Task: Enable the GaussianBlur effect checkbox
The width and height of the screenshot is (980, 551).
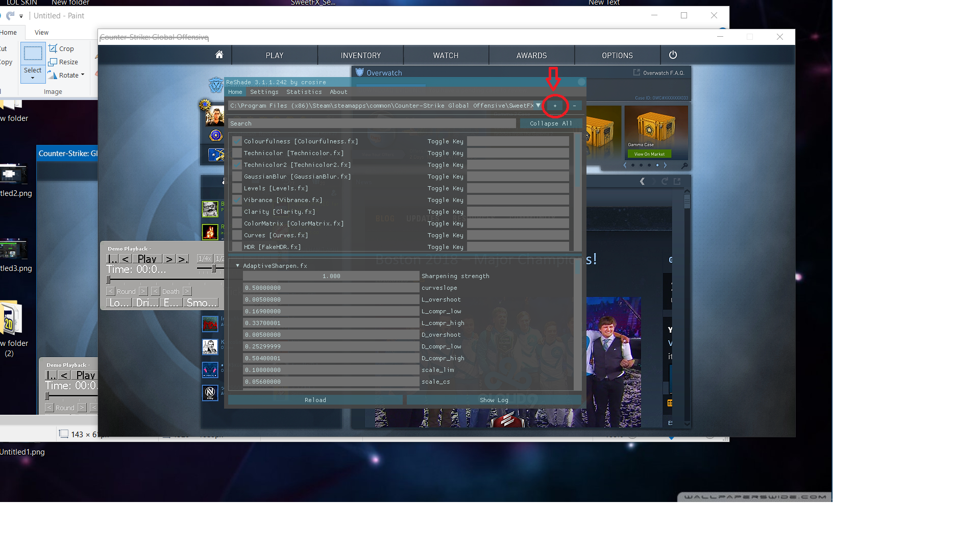Action: pyautogui.click(x=237, y=177)
